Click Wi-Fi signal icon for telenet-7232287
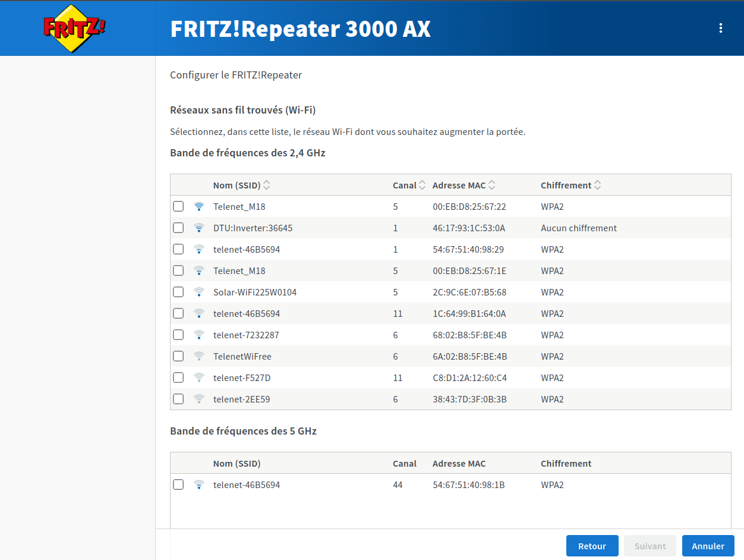The image size is (744, 560). [199, 335]
